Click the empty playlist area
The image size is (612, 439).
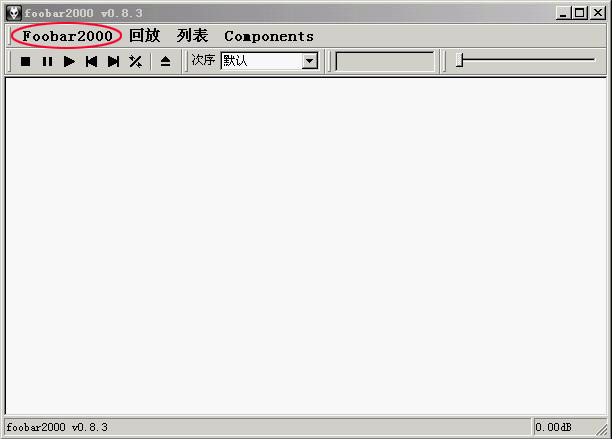pyautogui.click(x=306, y=246)
